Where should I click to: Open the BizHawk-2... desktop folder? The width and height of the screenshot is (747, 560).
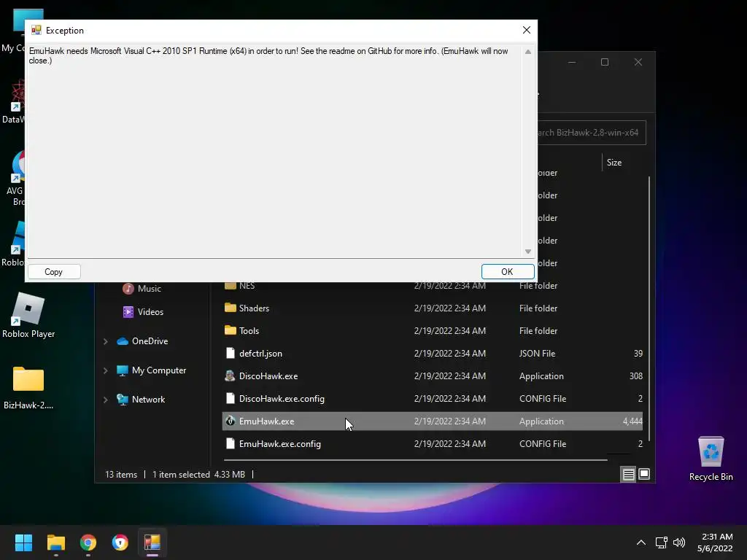pos(28,388)
